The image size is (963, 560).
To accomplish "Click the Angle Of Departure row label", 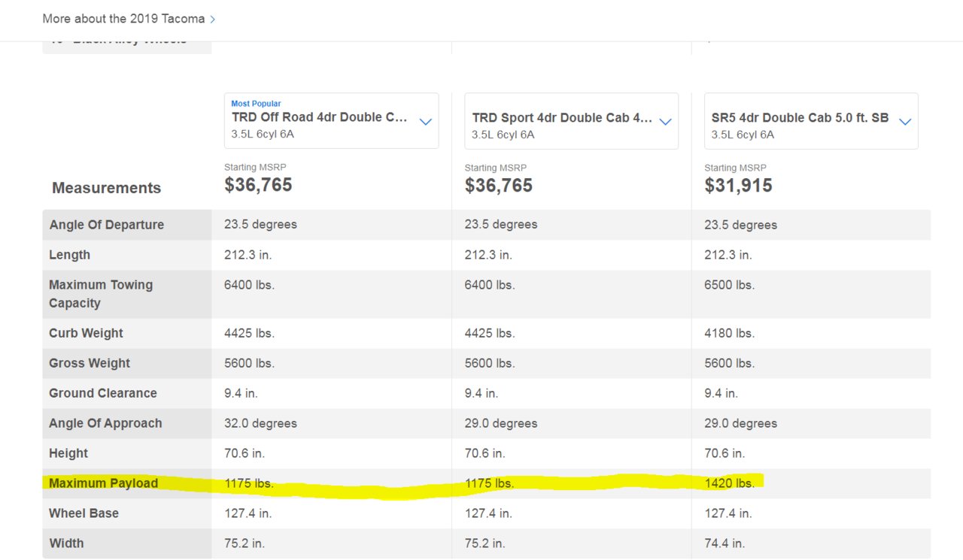I will [x=106, y=225].
